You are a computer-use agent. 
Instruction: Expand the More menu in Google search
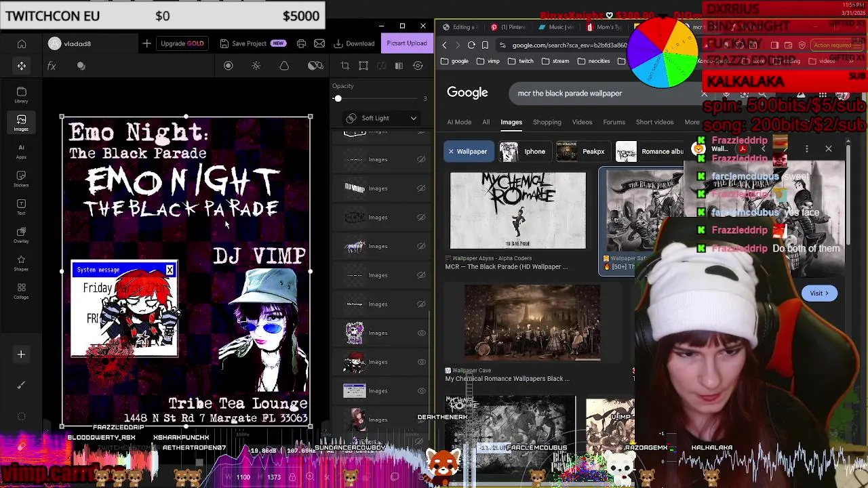pyautogui.click(x=692, y=122)
